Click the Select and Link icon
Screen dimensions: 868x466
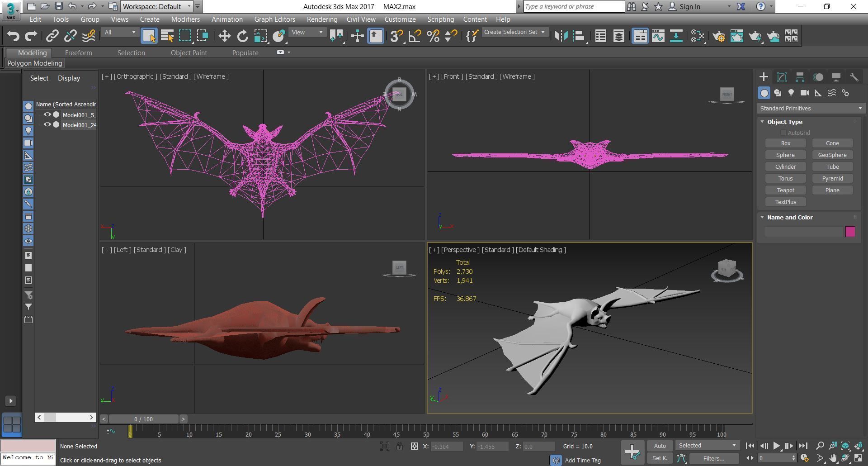(52, 36)
